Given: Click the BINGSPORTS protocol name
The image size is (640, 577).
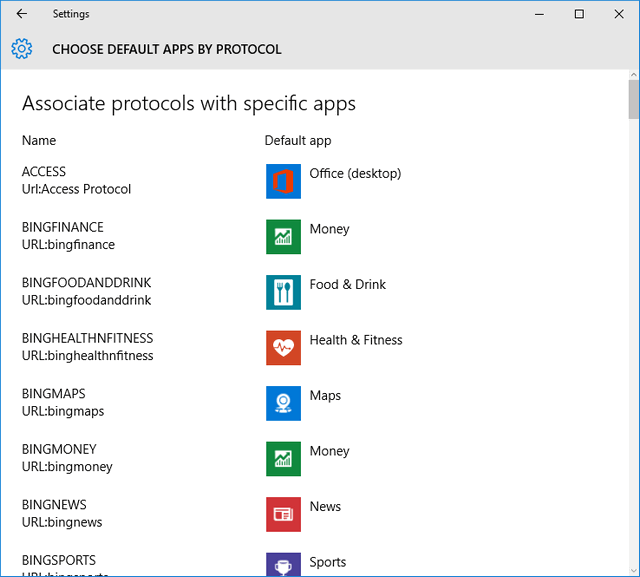Looking at the screenshot, I should point(59,560).
